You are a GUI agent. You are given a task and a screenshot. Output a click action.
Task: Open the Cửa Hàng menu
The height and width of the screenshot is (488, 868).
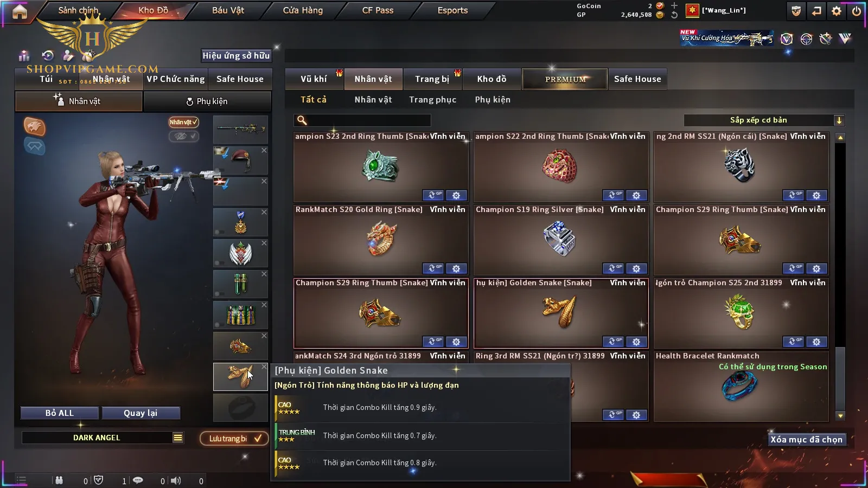pos(303,10)
